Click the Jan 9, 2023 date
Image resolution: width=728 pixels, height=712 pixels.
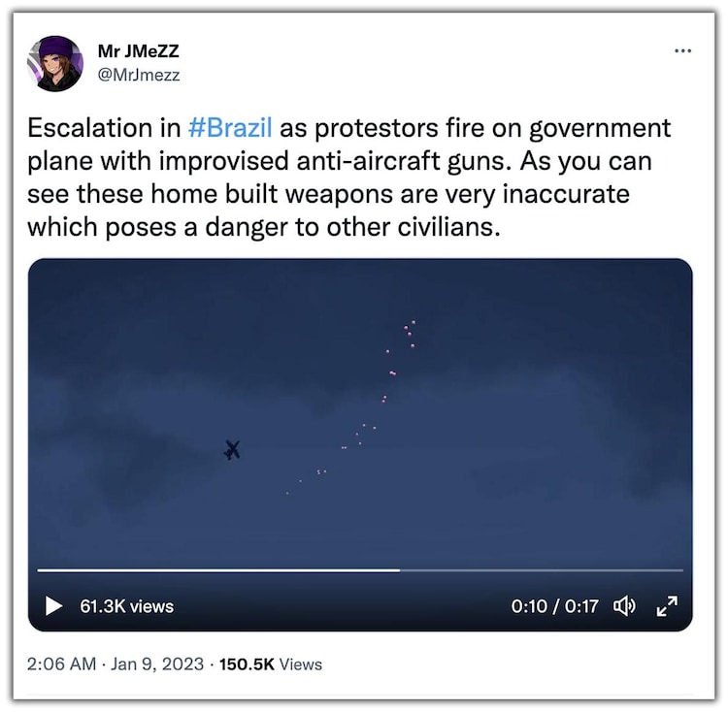(x=157, y=664)
